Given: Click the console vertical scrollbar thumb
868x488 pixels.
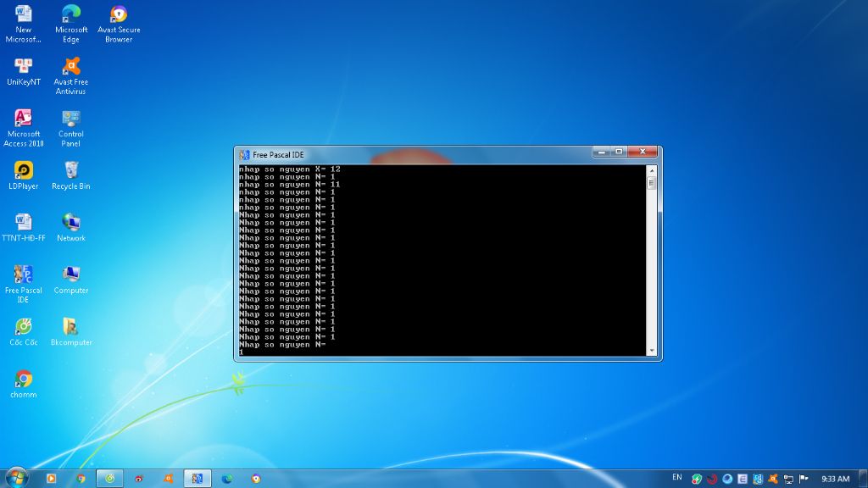Looking at the screenshot, I should click(652, 183).
